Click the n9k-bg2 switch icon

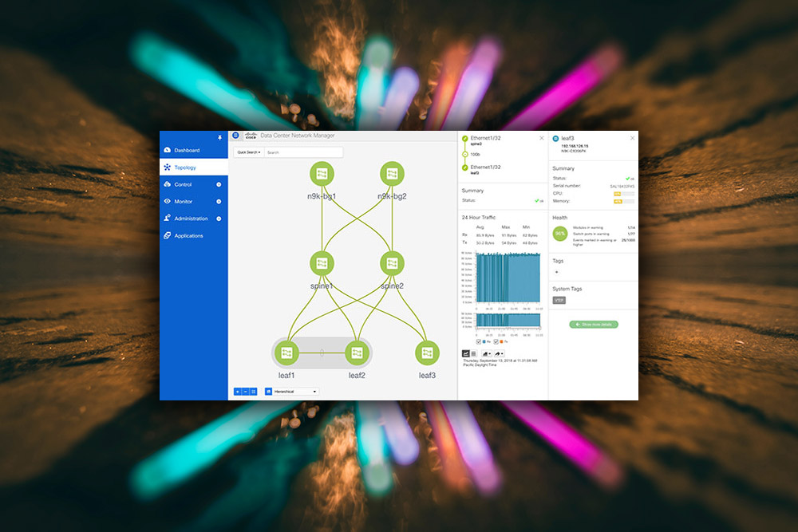tap(391, 172)
